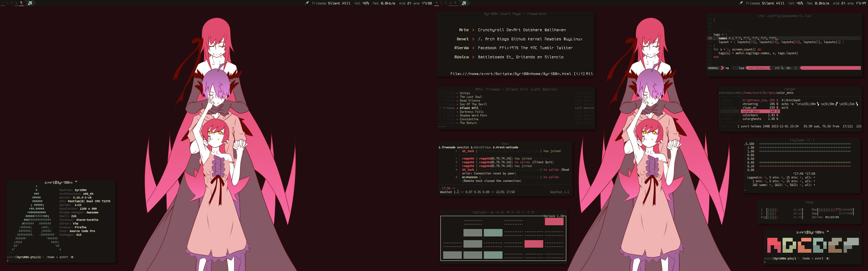Select track The Lost Soul in MPD
Image resolution: width=868 pixels, height=271 pixels.
click(471, 97)
